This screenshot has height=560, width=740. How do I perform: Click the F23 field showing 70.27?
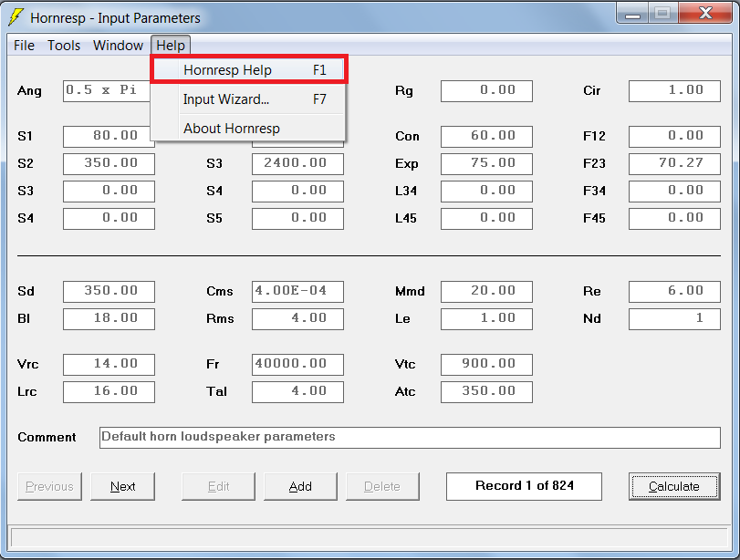tap(674, 163)
